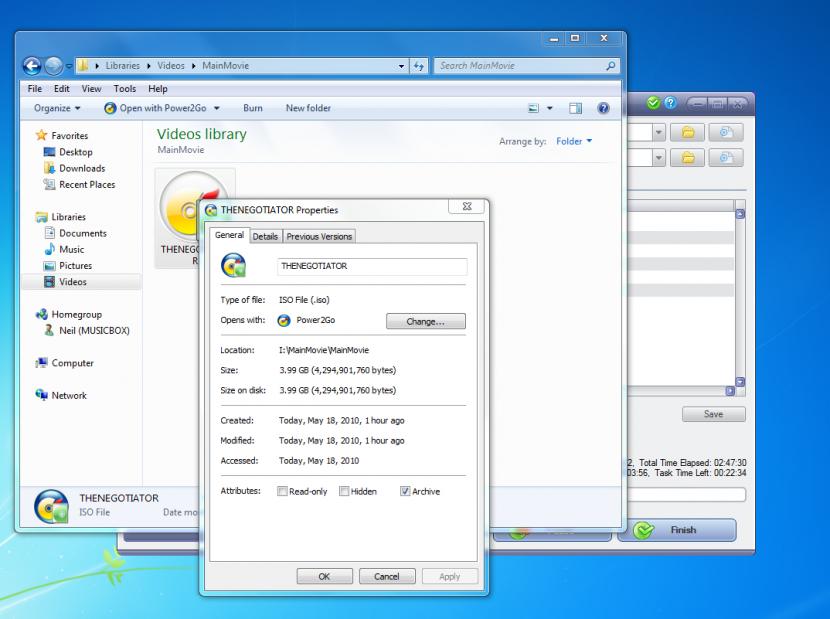
Task: Click the Finish button
Action: point(676,530)
